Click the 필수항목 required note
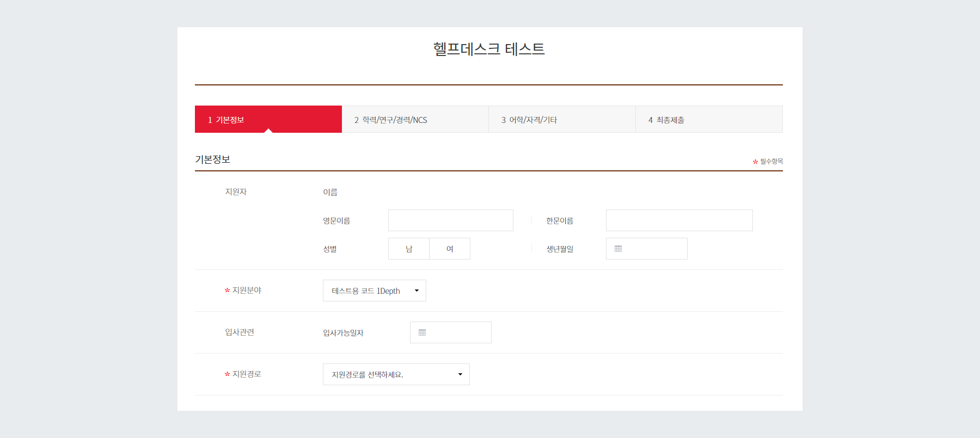 [768, 162]
